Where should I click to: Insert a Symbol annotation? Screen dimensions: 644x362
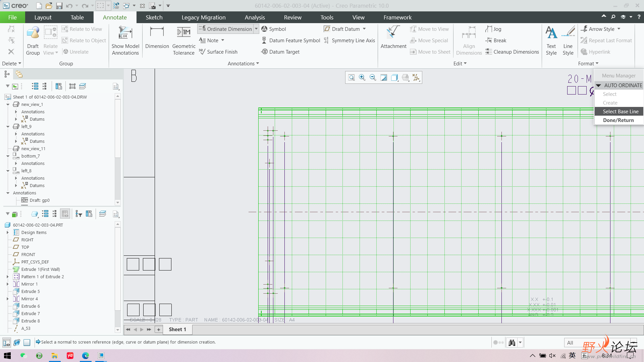pos(274,29)
